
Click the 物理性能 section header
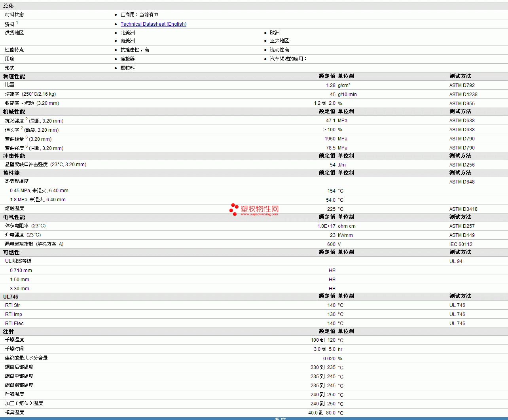tap(14, 76)
